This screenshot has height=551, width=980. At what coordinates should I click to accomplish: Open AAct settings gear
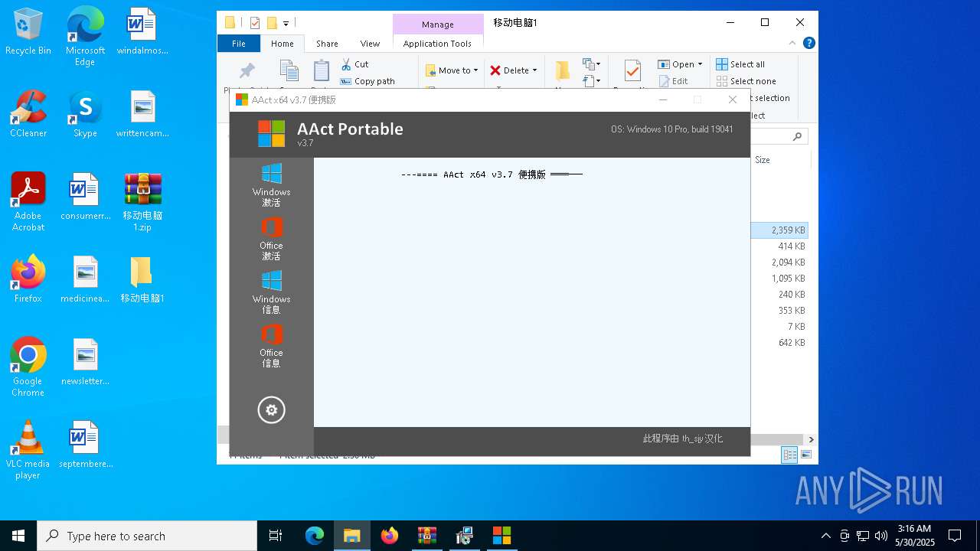[271, 410]
